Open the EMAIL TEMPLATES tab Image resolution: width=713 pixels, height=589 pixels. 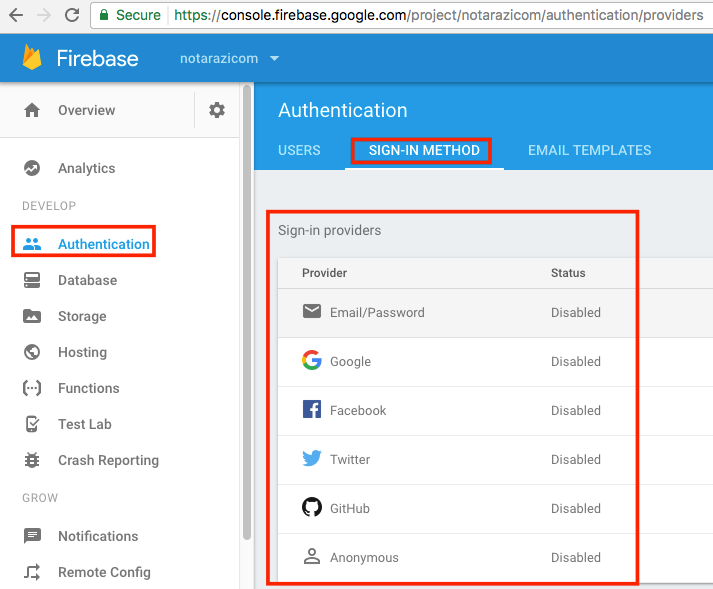click(589, 150)
